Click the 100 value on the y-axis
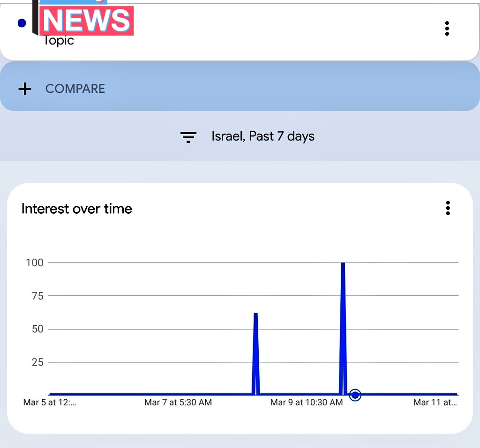The width and height of the screenshot is (480, 448). pos(35,262)
